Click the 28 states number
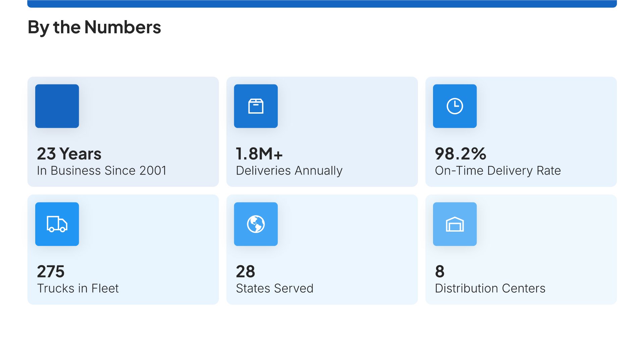644x362 pixels. [x=246, y=271]
